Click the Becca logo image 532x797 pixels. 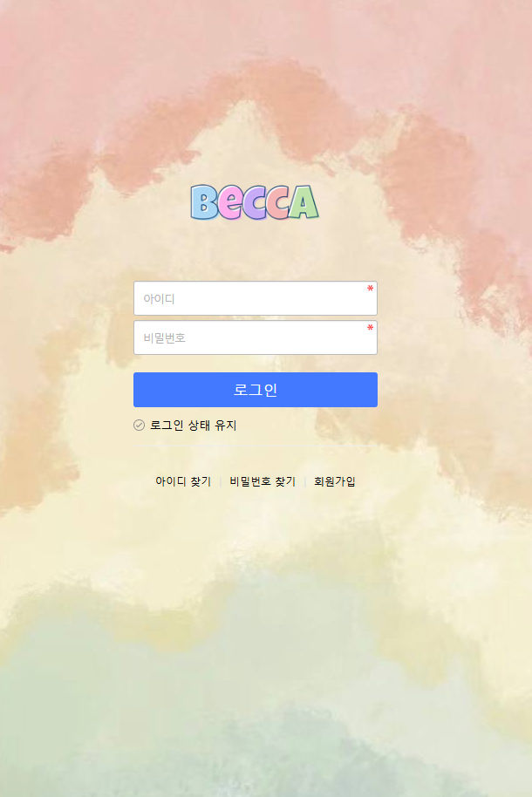[x=255, y=202]
